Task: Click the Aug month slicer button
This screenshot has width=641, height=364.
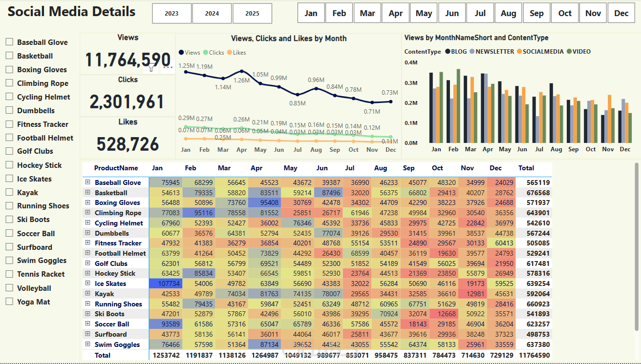Action: click(508, 13)
